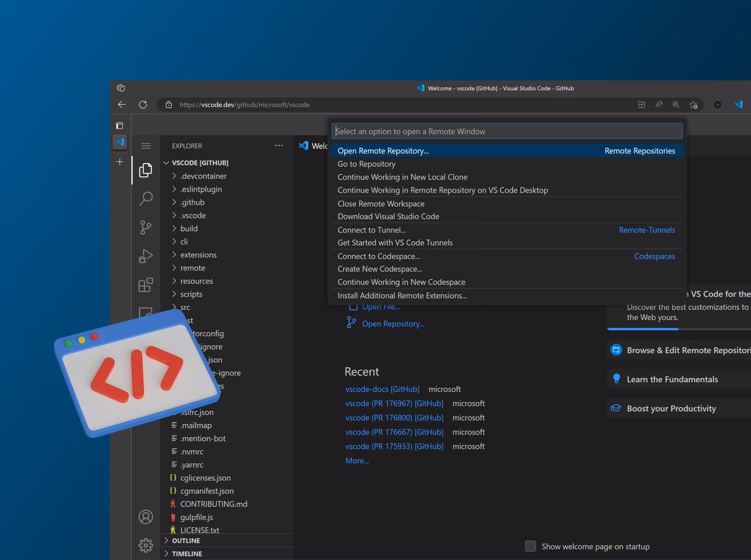Screen dimensions: 751x560
Task: Select Continue Working in New Local Clone
Action: click(507, 177)
